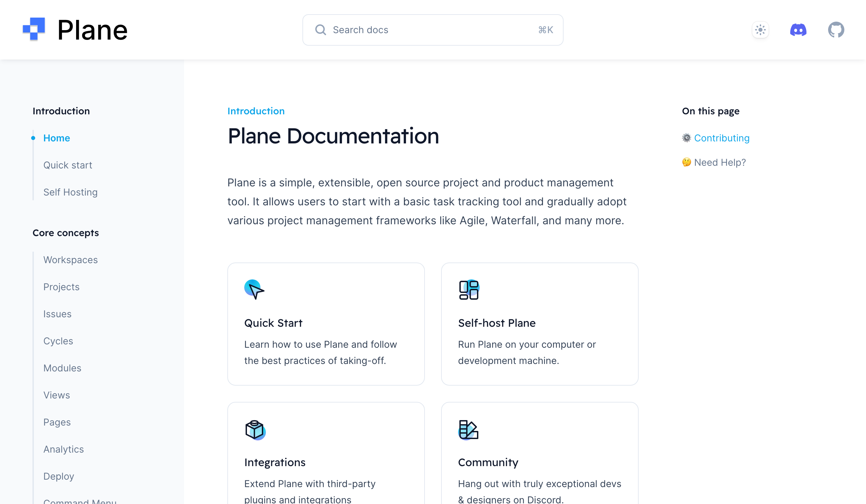Click the Community swatches icon
Screen dimensions: 866x504
(469, 430)
